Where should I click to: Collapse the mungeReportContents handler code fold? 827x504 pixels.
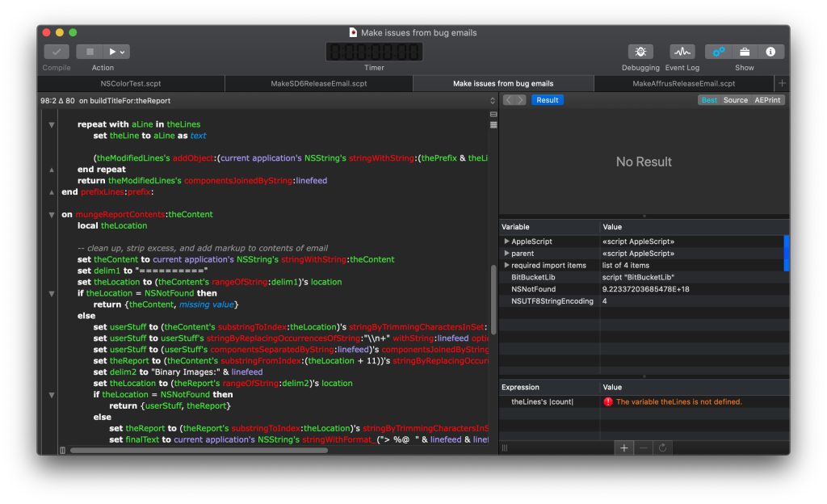pos(52,215)
